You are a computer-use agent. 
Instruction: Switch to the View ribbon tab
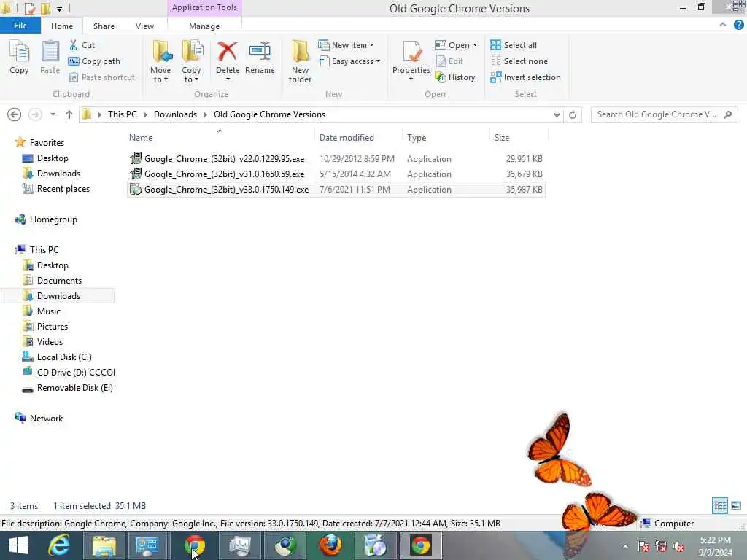coord(144,26)
